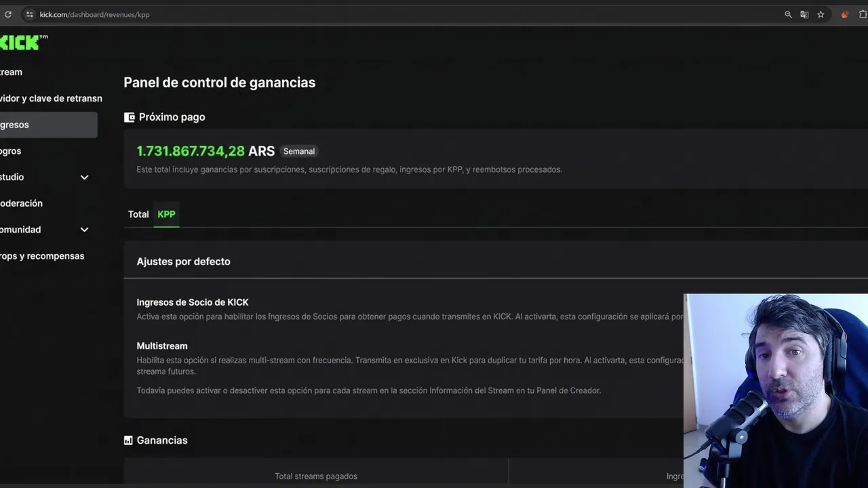
Task: Open the extensions puzzle icon at toolbar edge
Action: pos(863,14)
